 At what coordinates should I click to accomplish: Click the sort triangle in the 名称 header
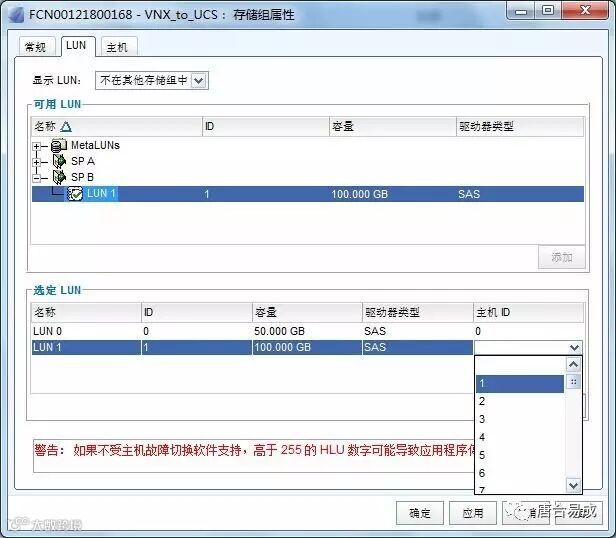coord(66,127)
